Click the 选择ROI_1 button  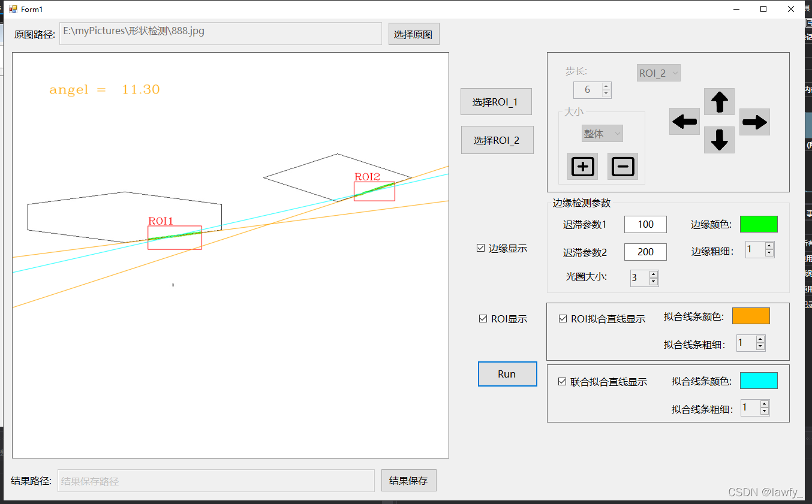496,102
